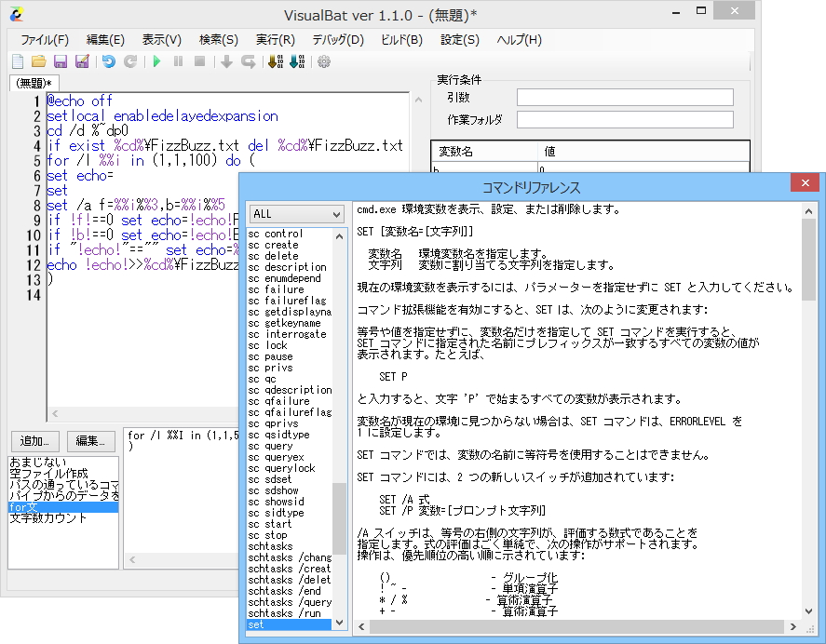
Task: Click the step-down arrow debug icon
Action: 226,61
